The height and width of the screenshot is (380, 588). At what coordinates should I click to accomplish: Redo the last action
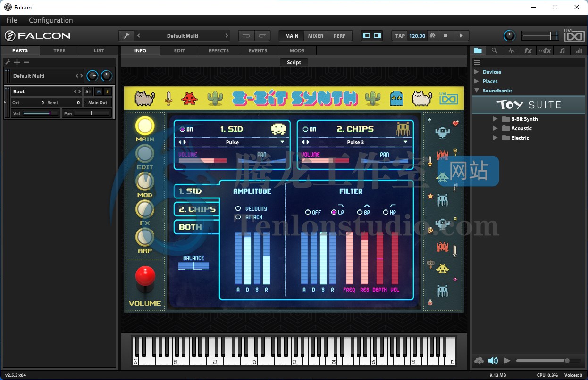tap(262, 36)
